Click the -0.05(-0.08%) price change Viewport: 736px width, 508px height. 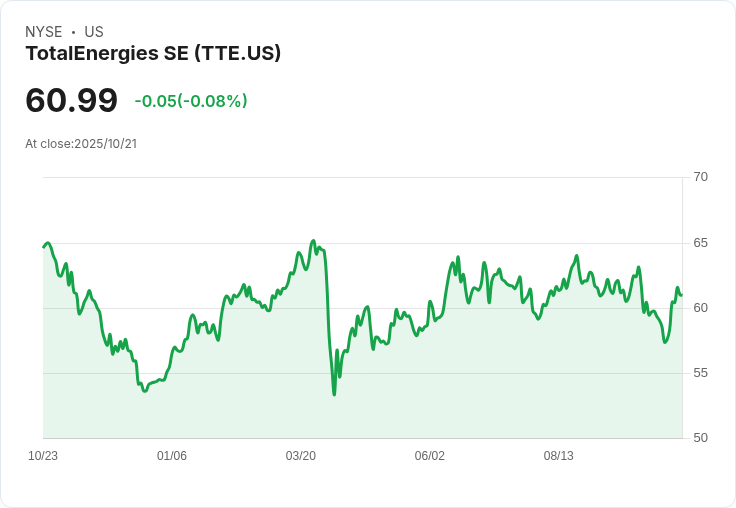point(191,101)
